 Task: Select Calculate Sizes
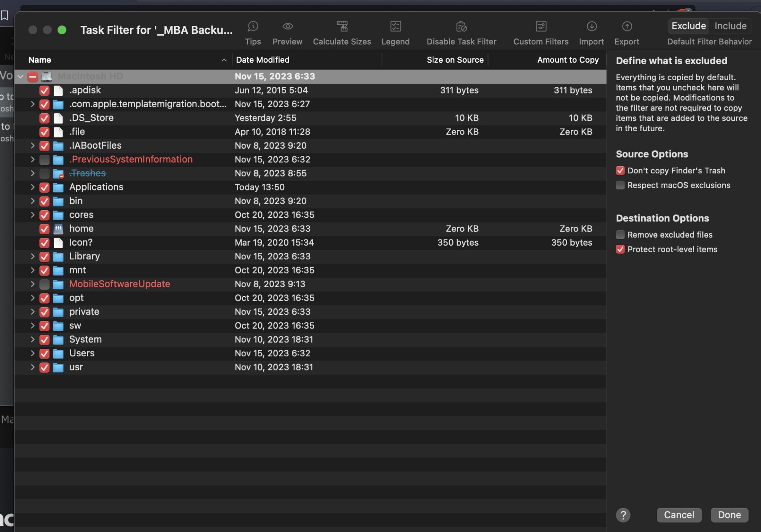click(x=342, y=32)
